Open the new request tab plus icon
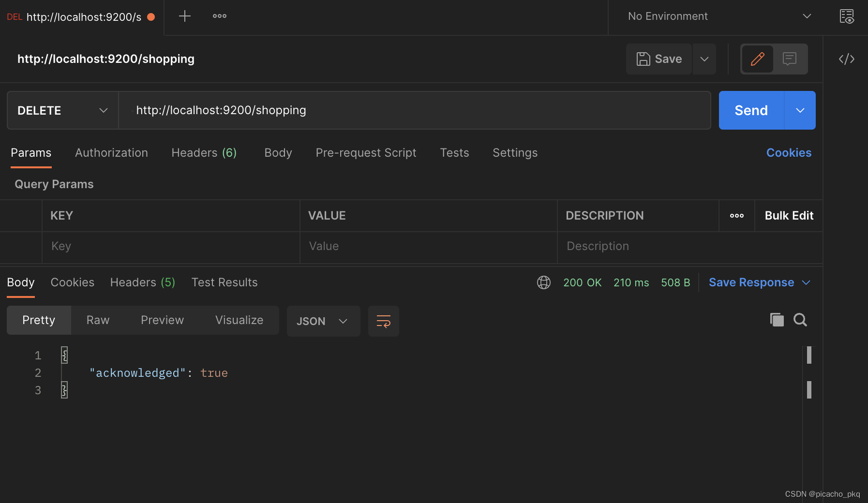 [x=184, y=16]
